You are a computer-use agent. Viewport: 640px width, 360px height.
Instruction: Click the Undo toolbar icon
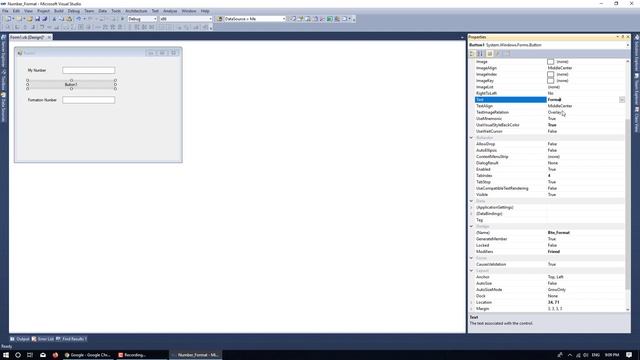pyautogui.click(x=79, y=19)
